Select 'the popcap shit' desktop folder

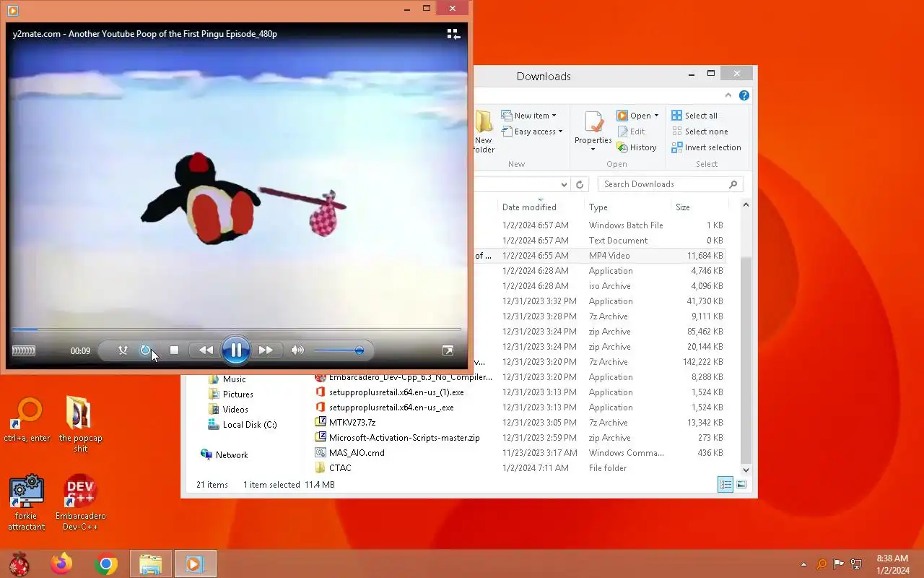(80, 424)
